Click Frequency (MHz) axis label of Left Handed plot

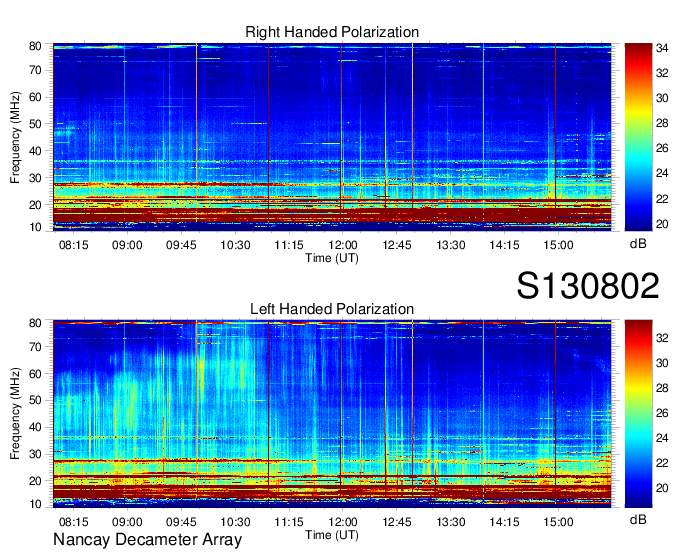pos(15,414)
